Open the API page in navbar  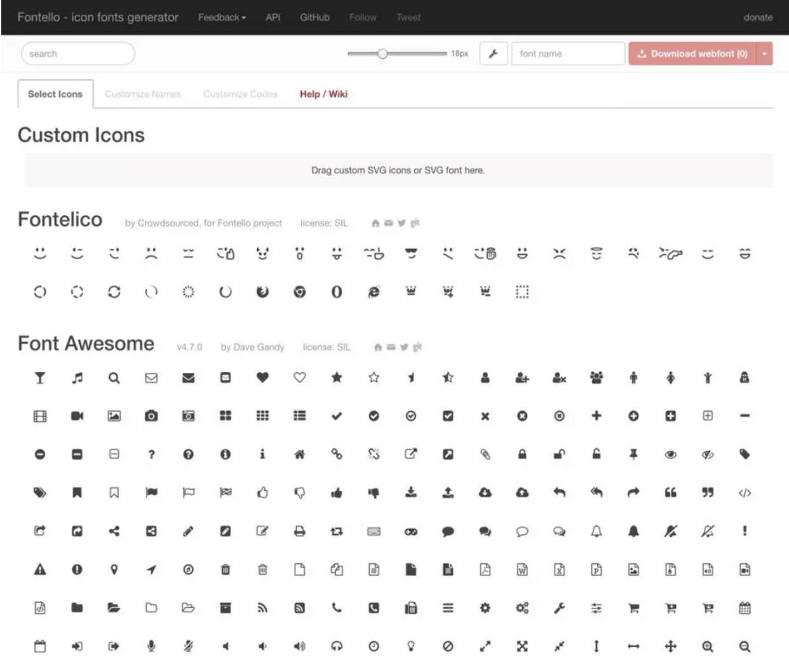pos(273,17)
